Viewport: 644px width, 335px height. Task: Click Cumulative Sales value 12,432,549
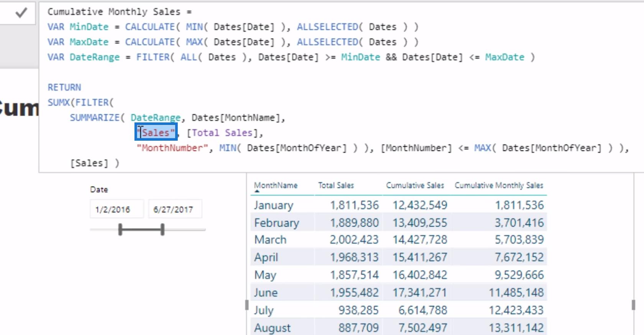click(x=420, y=205)
